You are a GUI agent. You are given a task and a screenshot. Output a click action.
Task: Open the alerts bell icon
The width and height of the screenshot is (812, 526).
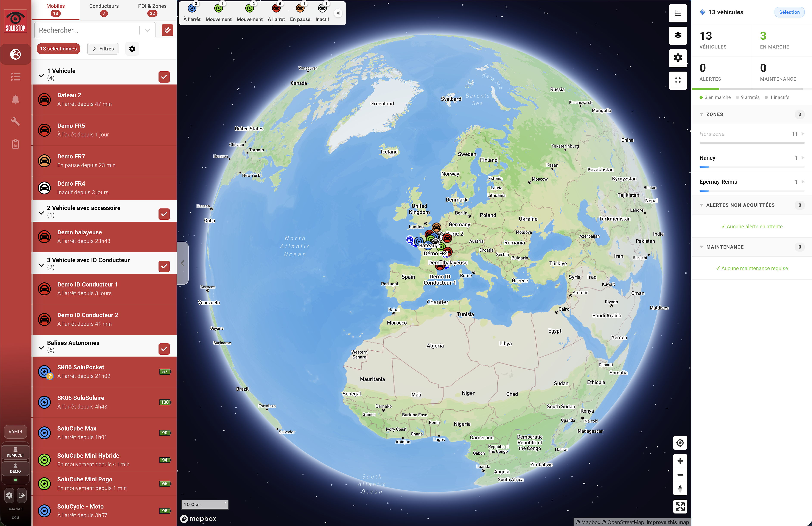[x=15, y=99]
